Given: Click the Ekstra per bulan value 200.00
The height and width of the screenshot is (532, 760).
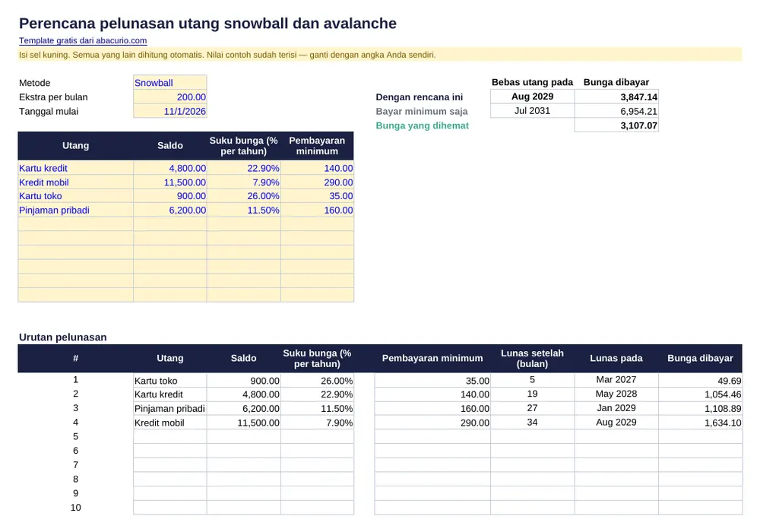Looking at the screenshot, I should point(170,97).
